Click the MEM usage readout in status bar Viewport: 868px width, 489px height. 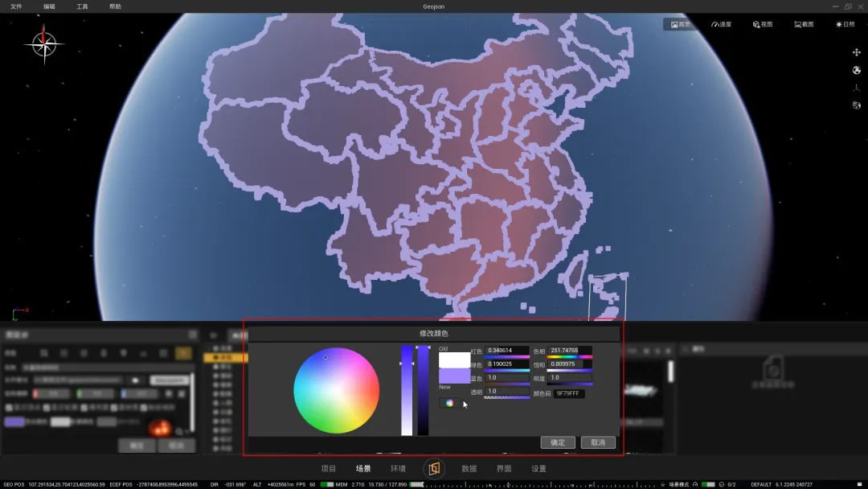[x=371, y=484]
